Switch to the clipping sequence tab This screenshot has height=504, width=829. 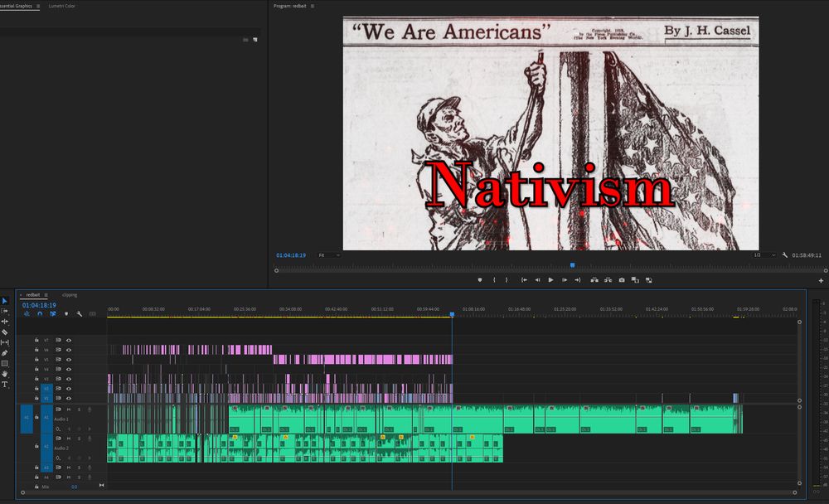click(x=70, y=295)
